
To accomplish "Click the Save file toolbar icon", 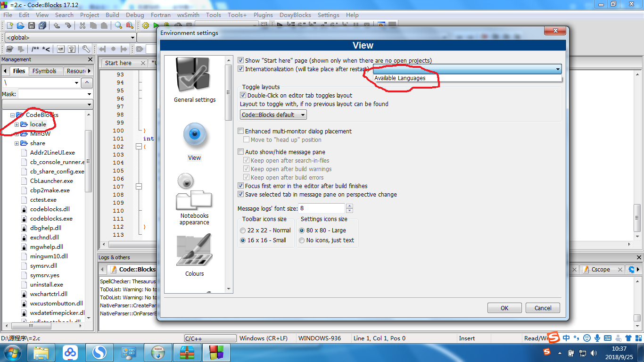I will [32, 25].
